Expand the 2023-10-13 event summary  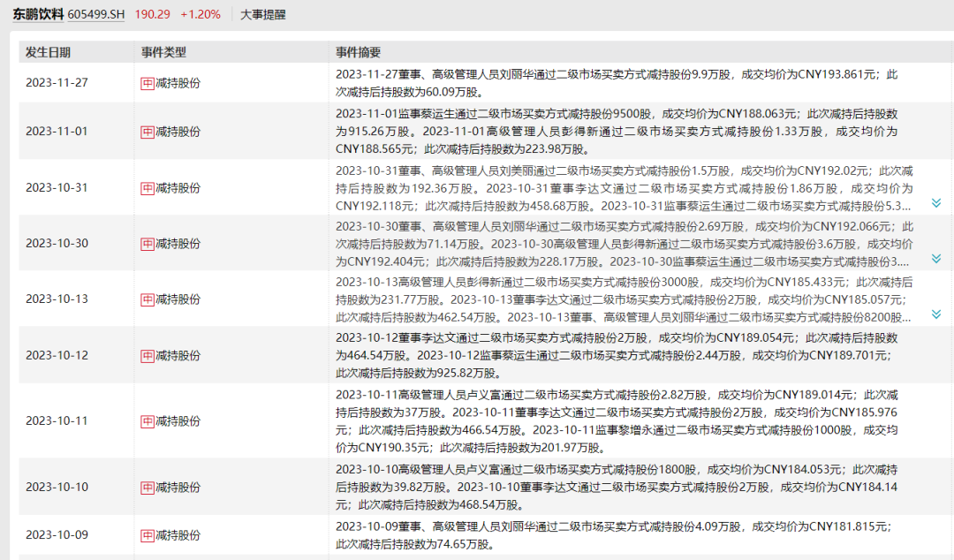936,314
